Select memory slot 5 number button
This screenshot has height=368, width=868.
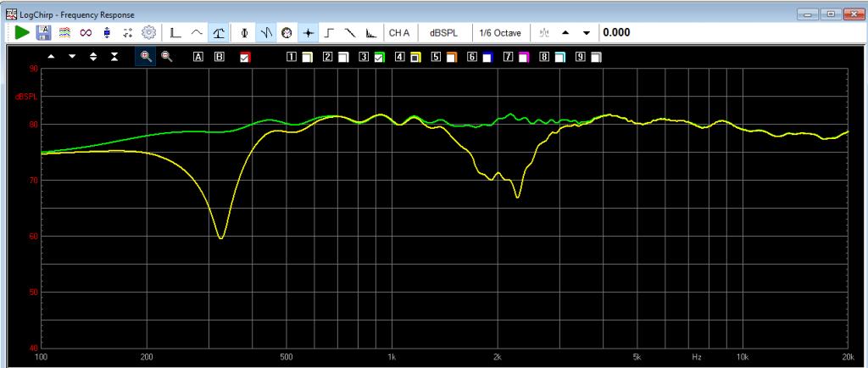coord(436,57)
